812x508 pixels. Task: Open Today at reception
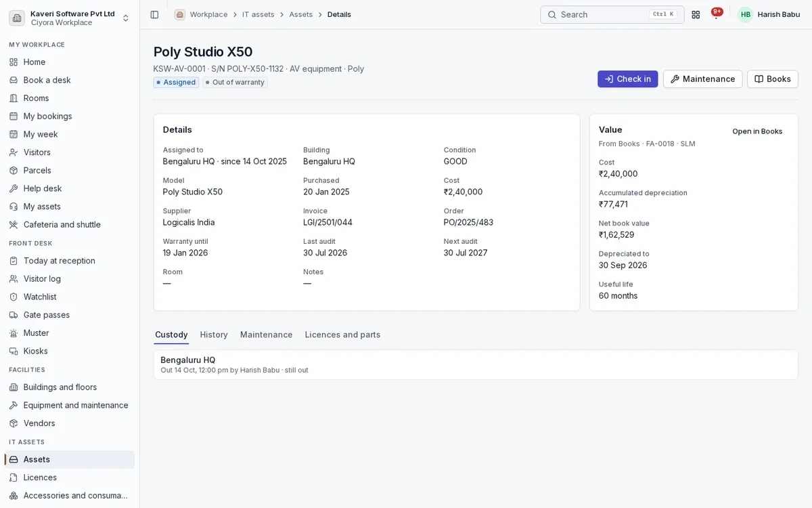(x=69, y=261)
